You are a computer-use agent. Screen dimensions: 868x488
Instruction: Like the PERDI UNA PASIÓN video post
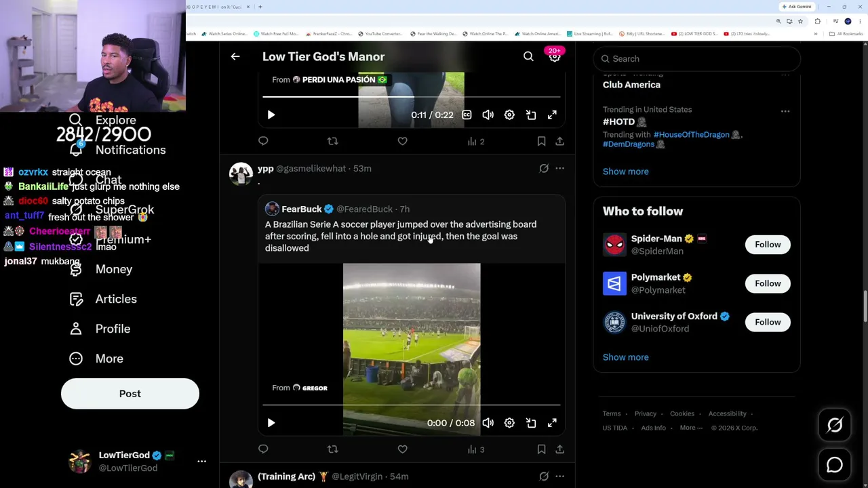click(402, 141)
